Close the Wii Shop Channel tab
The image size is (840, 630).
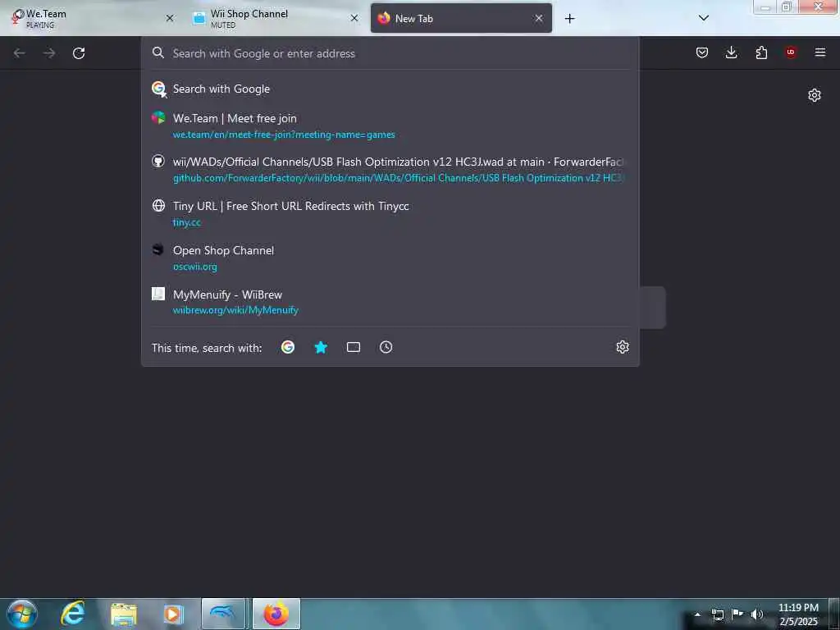click(x=354, y=18)
